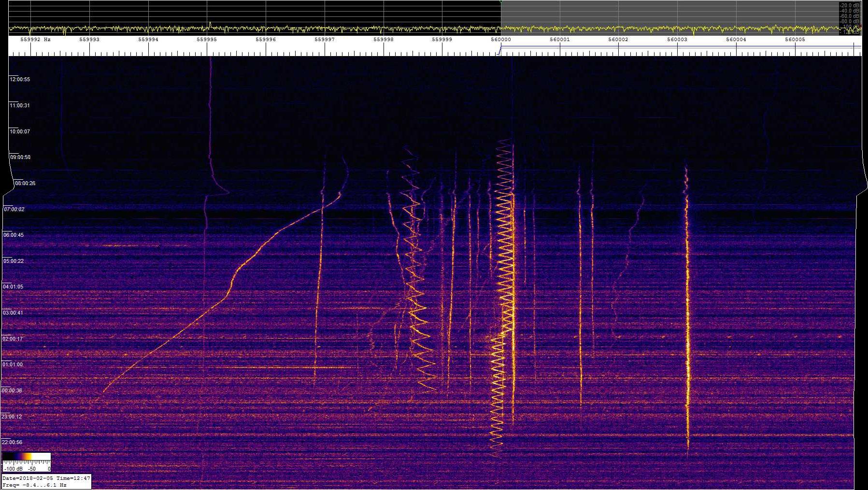This screenshot has height=490, width=868.
Task: Click the 07:00:02 time stamp
Action: (14, 209)
